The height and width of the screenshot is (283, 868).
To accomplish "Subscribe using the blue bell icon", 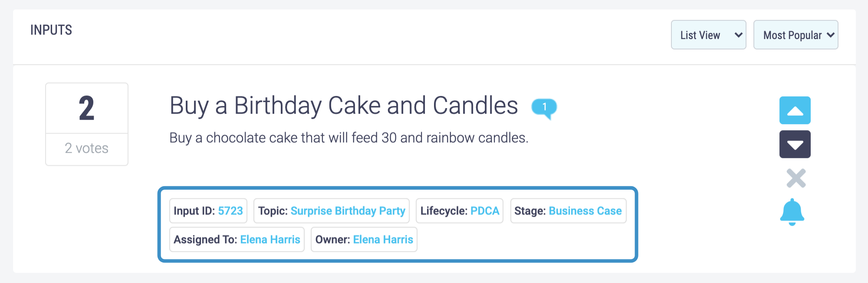I will 792,212.
